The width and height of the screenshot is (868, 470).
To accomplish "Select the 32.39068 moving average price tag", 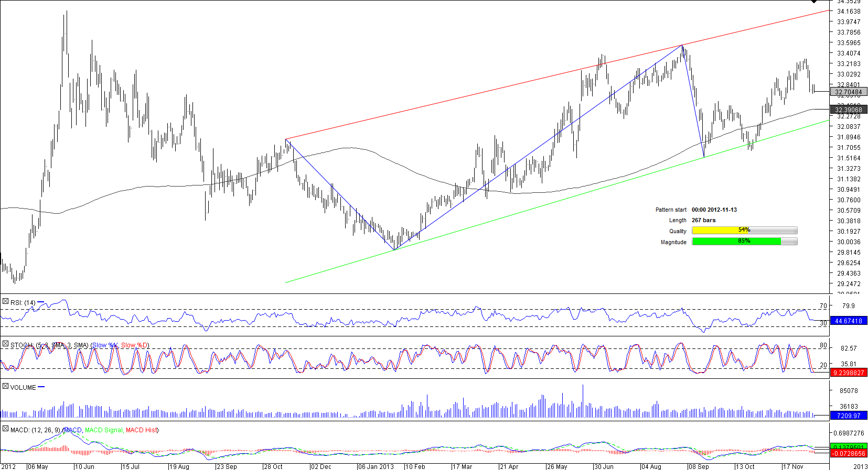I will click(x=848, y=110).
